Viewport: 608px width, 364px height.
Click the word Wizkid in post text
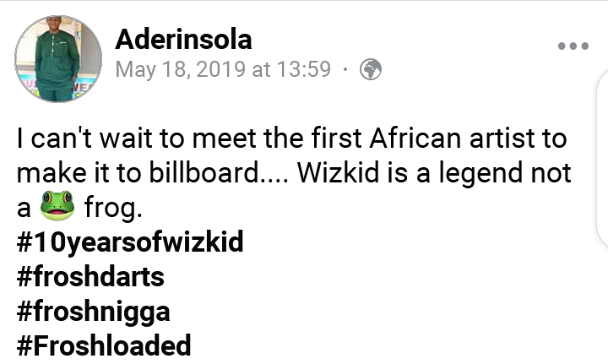[x=338, y=172]
